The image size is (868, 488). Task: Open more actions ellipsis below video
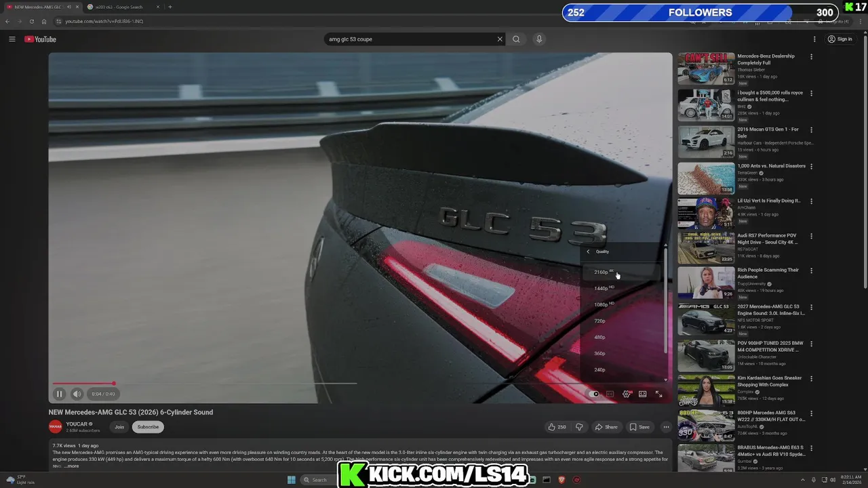click(666, 427)
